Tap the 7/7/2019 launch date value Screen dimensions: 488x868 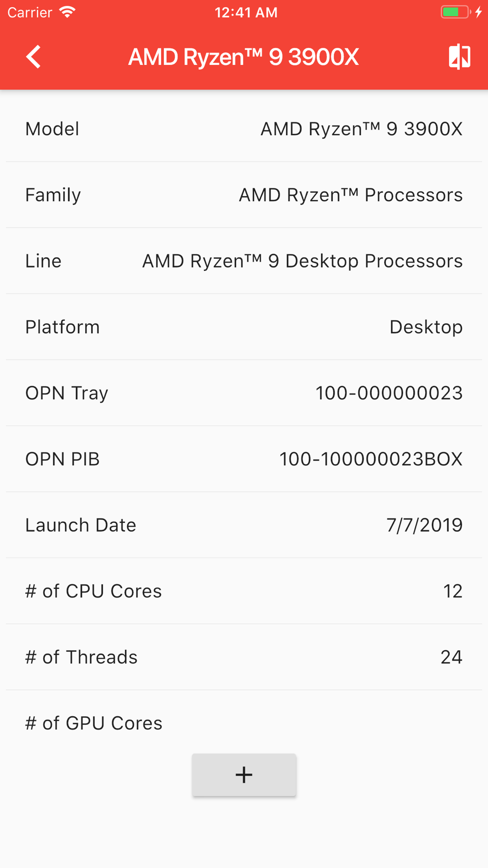point(425,525)
